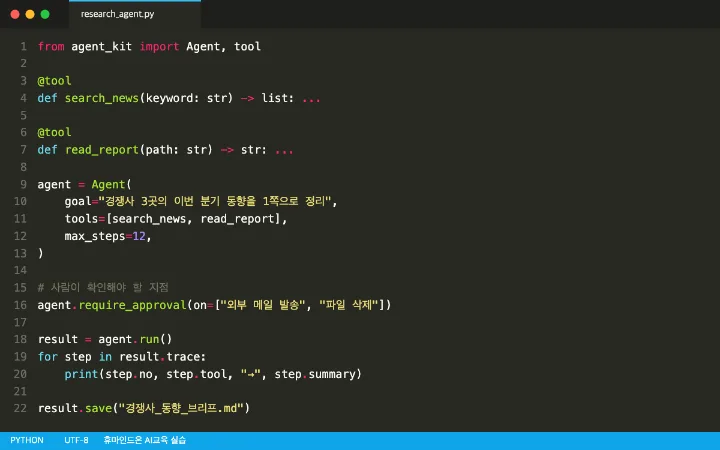
Task: Click line number 22 in the gutter
Action: pyautogui.click(x=20, y=408)
